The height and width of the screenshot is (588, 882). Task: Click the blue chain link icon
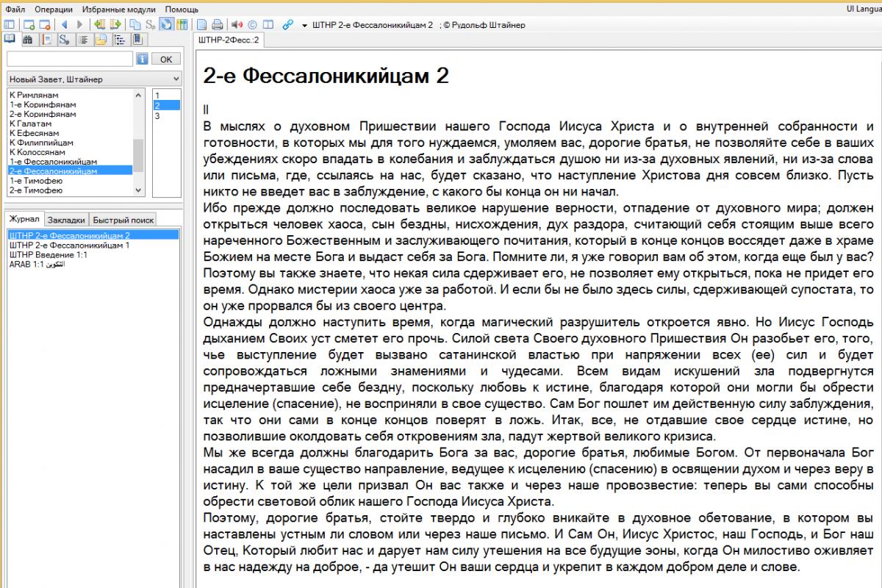287,25
